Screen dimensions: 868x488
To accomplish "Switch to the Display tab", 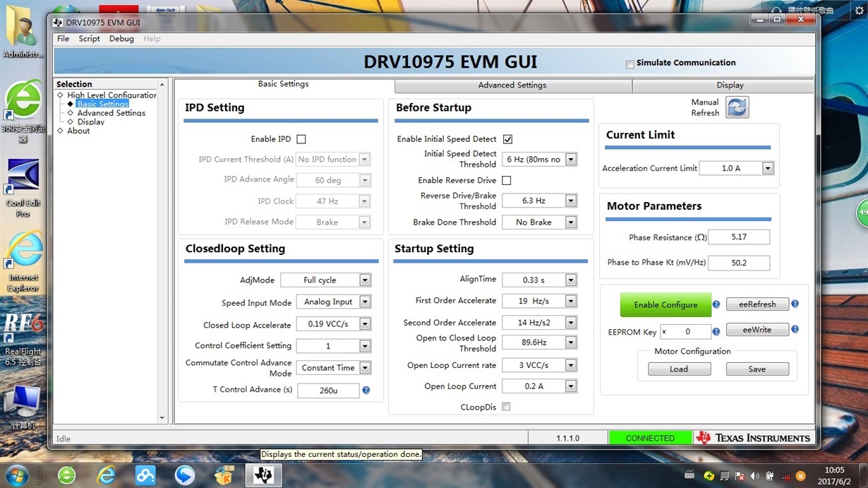I will [x=730, y=85].
